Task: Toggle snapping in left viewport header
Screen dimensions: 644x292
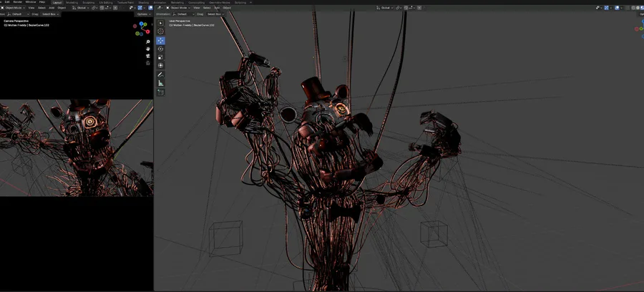Action: [x=102, y=8]
